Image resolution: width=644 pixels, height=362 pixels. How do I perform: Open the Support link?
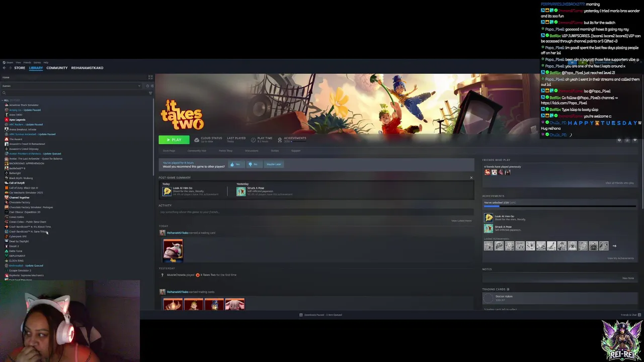(296, 151)
